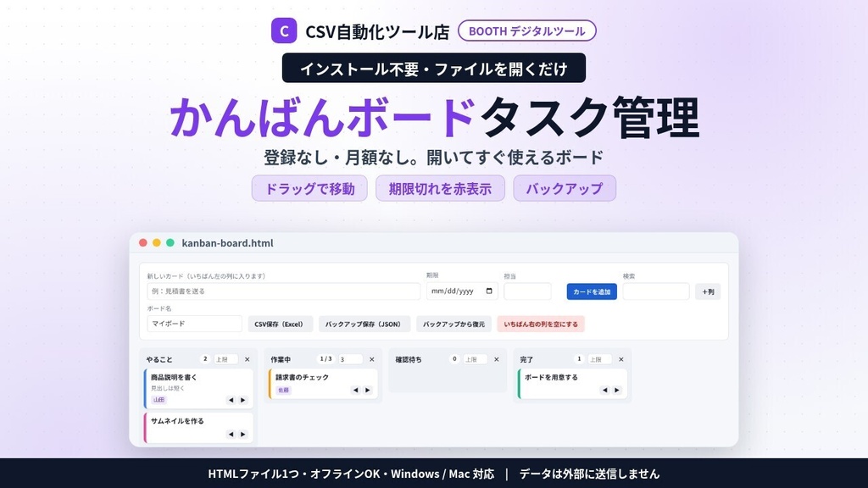868x488 pixels.
Task: Focus the 作業中 column limit field showing 3
Action: [350, 359]
